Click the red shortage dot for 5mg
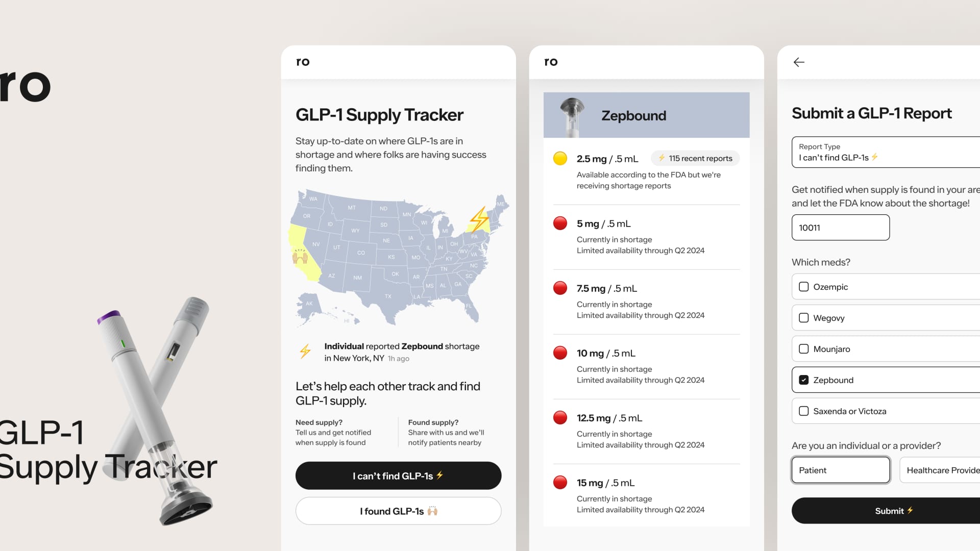The width and height of the screenshot is (980, 551). [559, 222]
